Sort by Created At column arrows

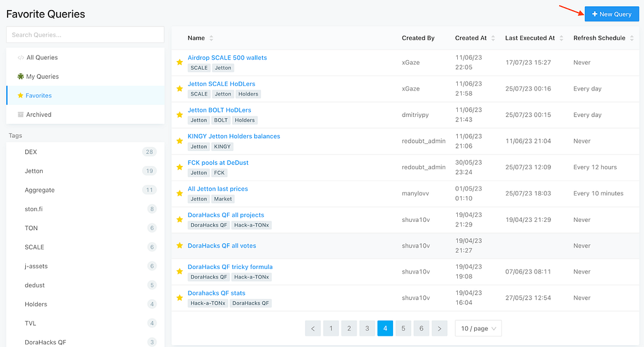point(493,38)
